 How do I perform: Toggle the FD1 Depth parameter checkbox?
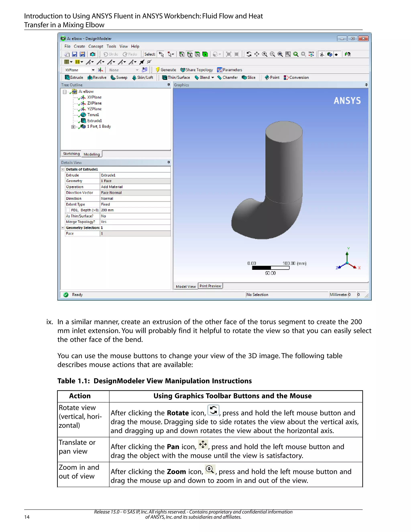click(x=68, y=210)
